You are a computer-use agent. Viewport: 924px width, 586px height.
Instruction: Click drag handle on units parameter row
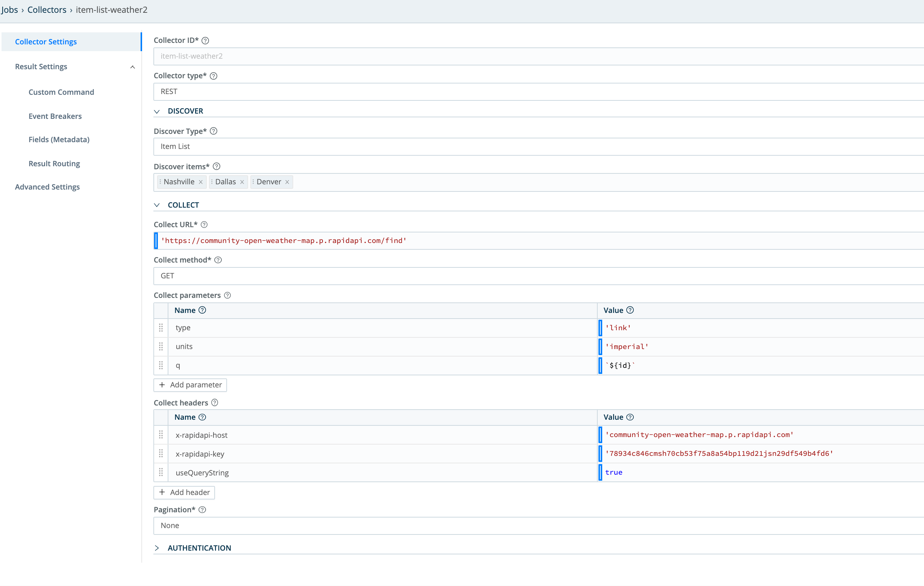[x=161, y=346]
